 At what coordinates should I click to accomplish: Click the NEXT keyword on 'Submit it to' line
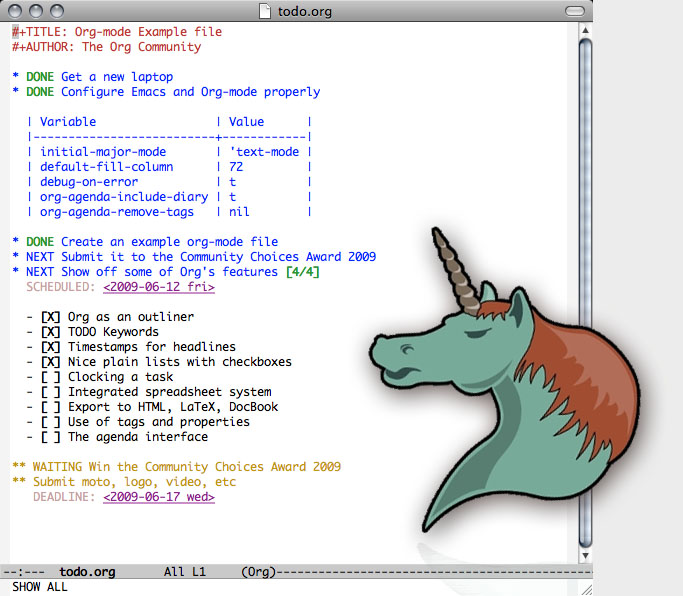[x=40, y=257]
